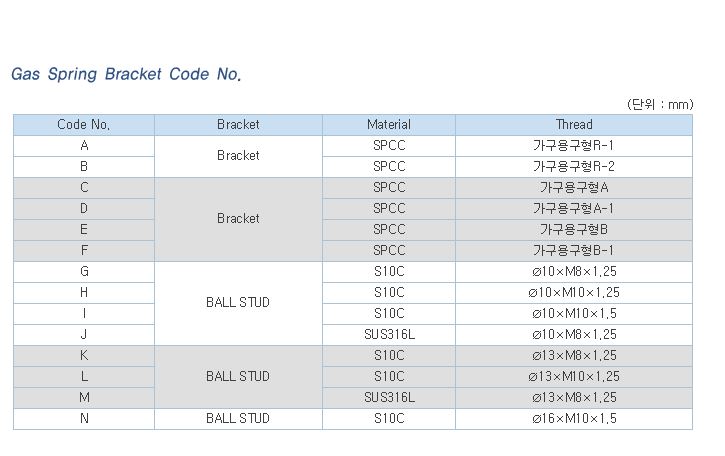Click the SUS316L material cell in row J

[389, 335]
